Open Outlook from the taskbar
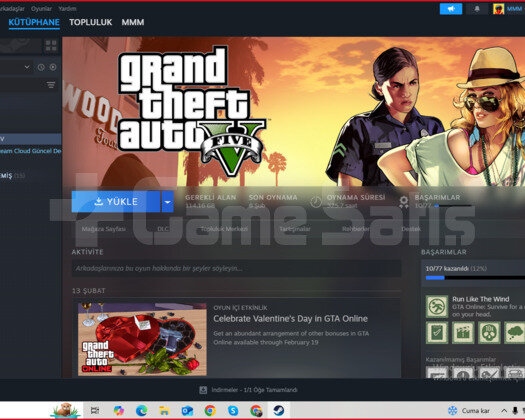Image resolution: width=525 pixels, height=420 pixels. pos(187,410)
